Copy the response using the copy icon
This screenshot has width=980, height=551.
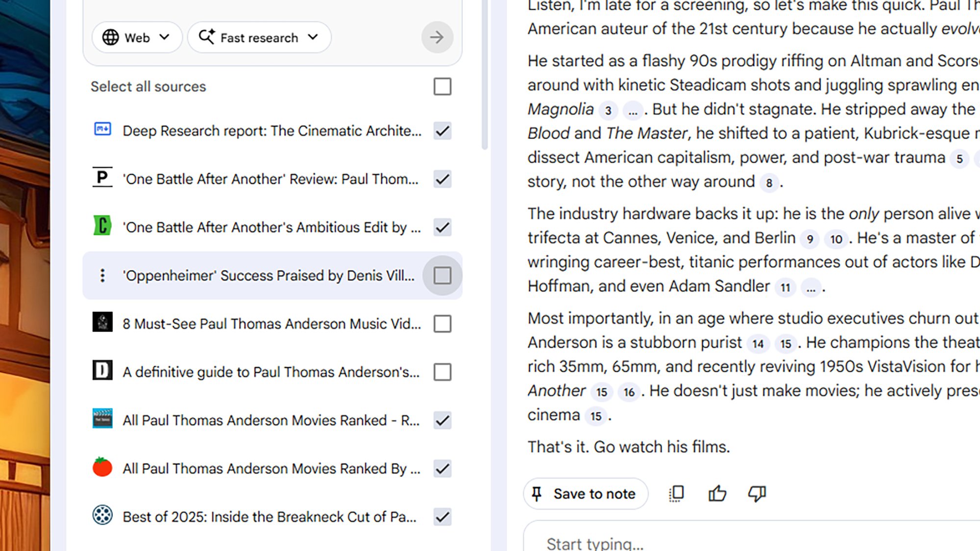pos(676,493)
